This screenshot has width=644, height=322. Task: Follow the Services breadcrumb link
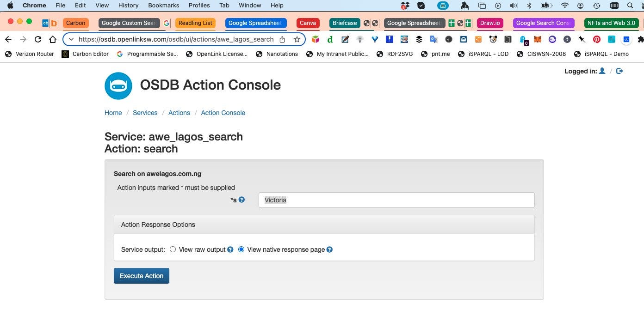145,113
